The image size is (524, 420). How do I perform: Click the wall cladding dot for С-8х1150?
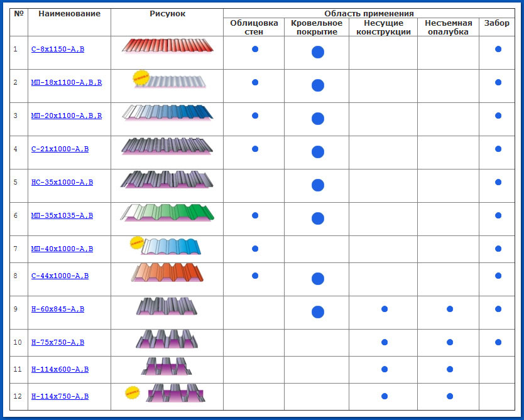point(255,49)
